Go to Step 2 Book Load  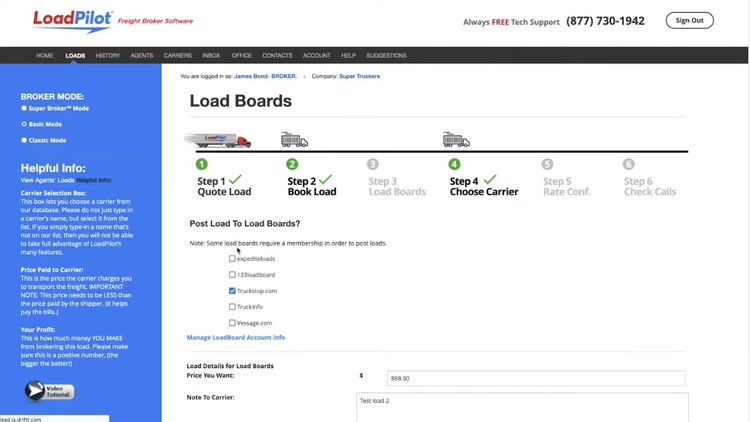pos(312,186)
